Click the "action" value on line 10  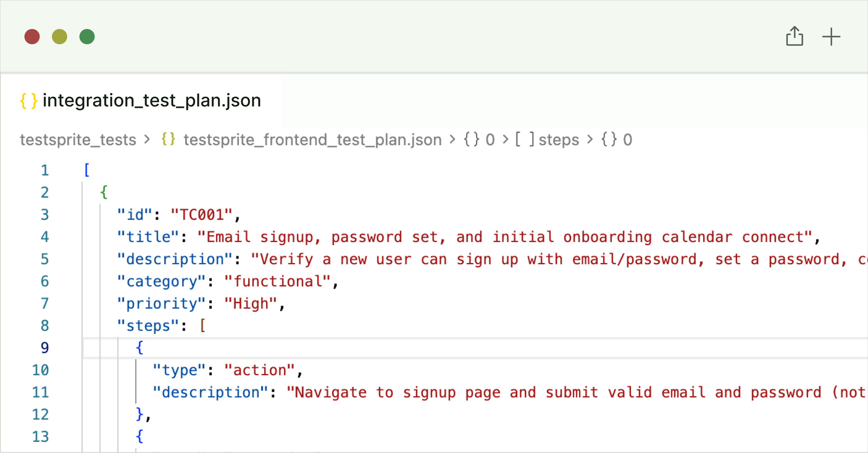click(260, 370)
